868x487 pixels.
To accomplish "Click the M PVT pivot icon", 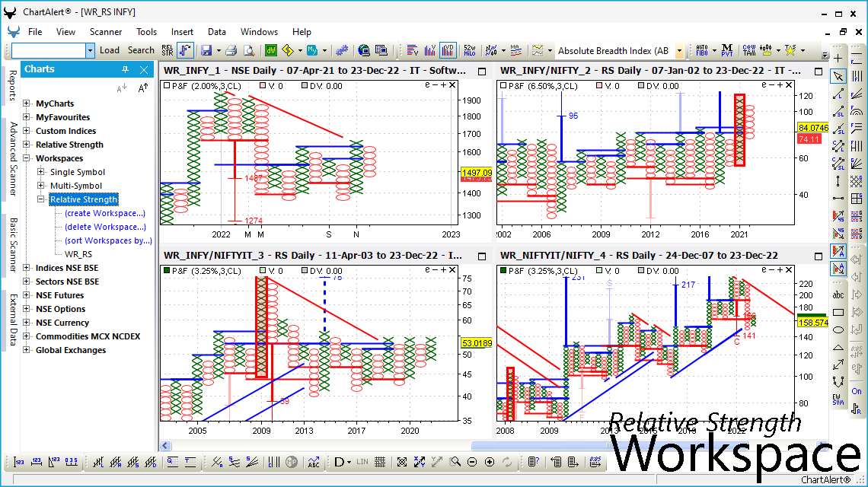I will coord(727,50).
